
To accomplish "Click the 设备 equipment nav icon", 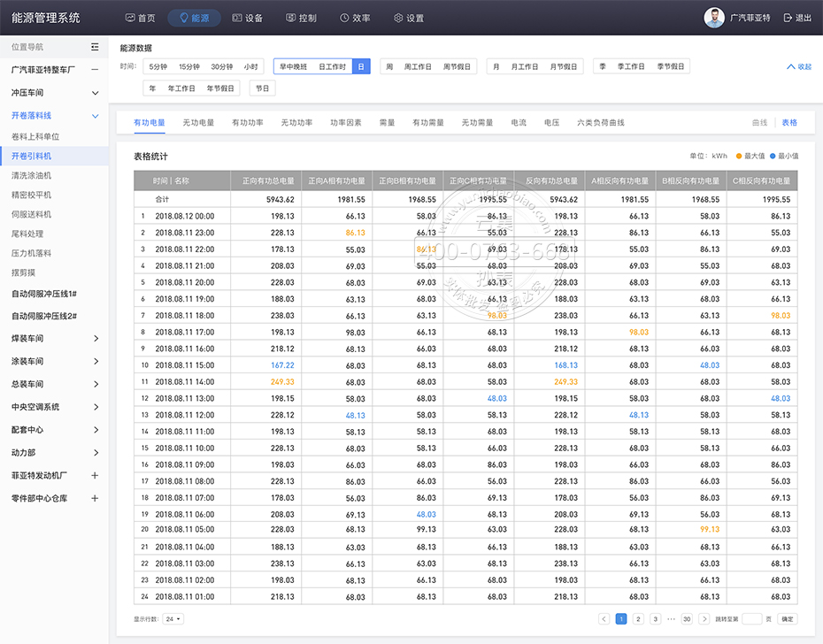I will 236,18.
